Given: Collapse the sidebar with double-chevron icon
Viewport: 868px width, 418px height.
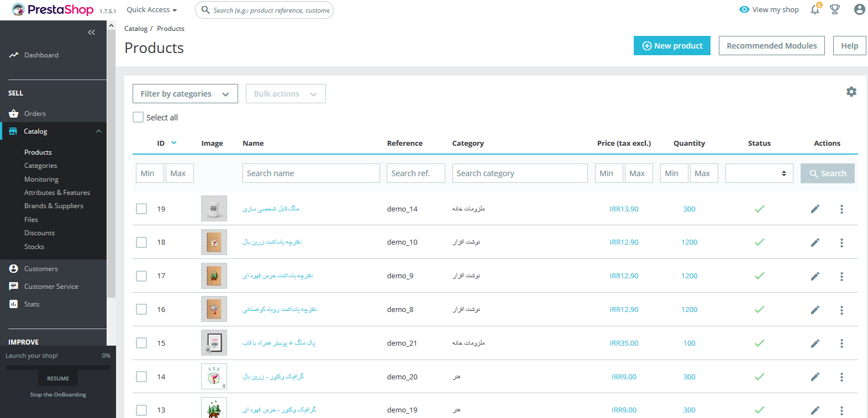Looking at the screenshot, I should [x=92, y=33].
